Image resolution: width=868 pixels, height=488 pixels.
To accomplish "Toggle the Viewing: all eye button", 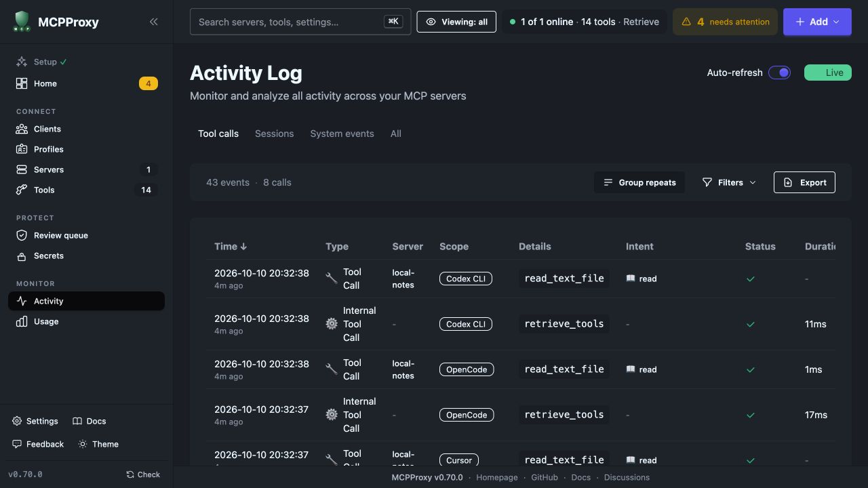I will [x=456, y=22].
